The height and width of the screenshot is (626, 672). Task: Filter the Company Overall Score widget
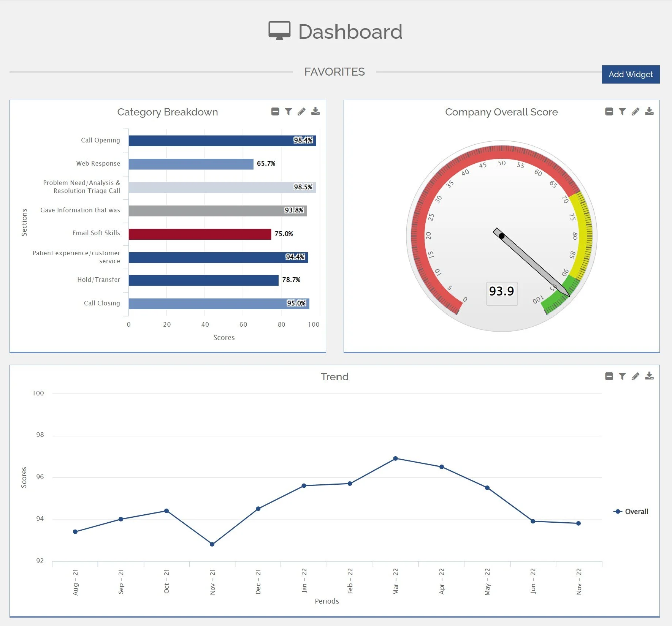click(622, 111)
